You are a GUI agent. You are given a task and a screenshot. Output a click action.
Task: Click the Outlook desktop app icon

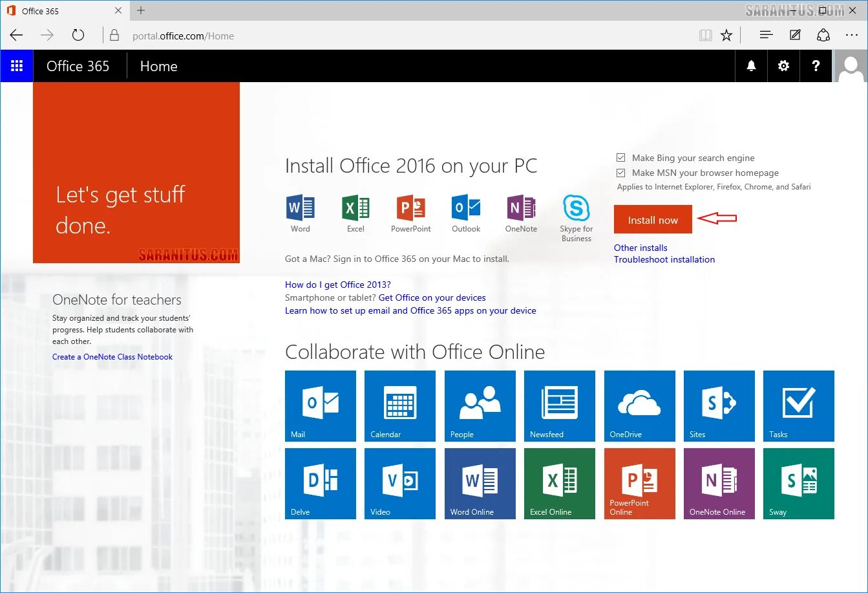pyautogui.click(x=466, y=208)
